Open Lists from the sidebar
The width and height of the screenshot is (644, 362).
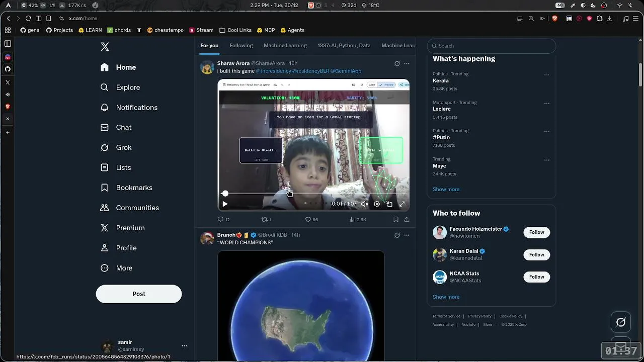(x=116, y=167)
